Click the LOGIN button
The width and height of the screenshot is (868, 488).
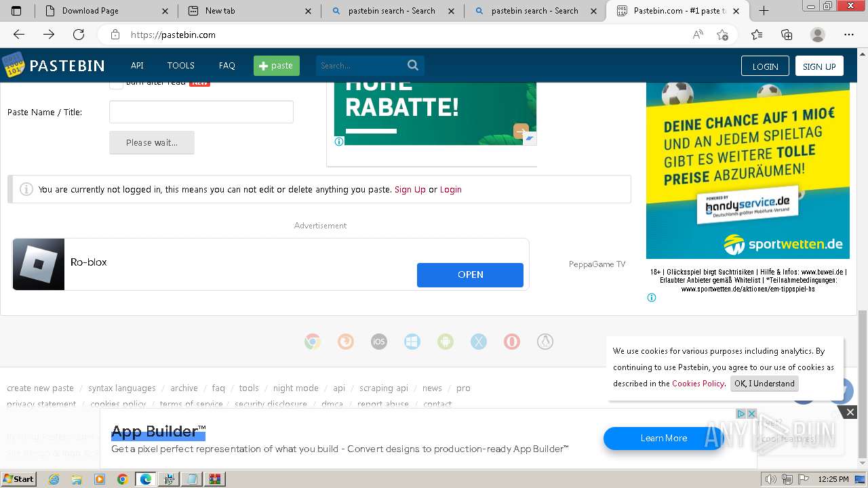click(x=765, y=66)
